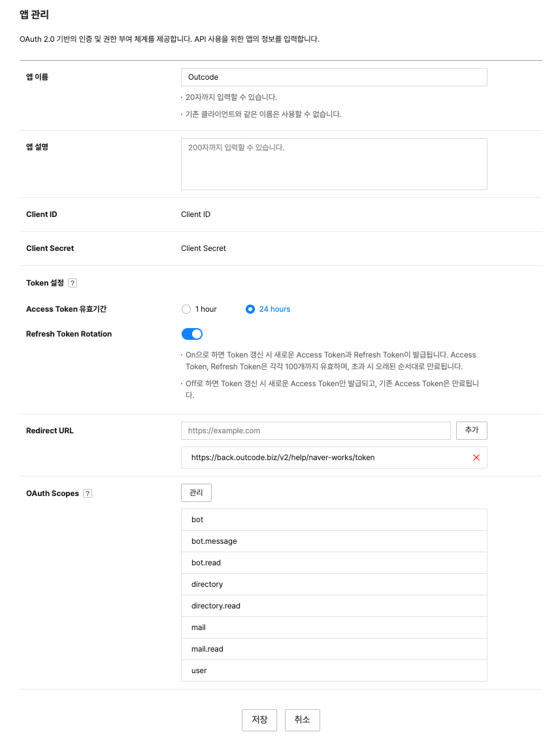
Task: Click the OAuth Scopes help question icon
Action: 88,493
